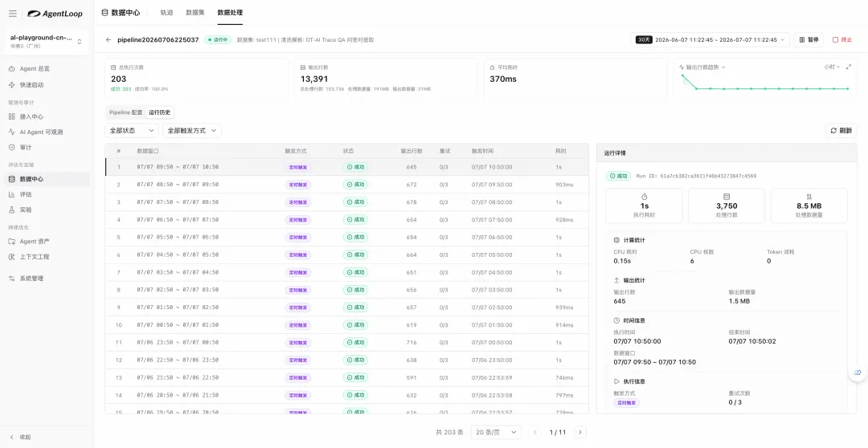Click the 定时触发 tag in 执行信息
Image resolution: width=868 pixels, height=448 pixels.
click(x=626, y=403)
